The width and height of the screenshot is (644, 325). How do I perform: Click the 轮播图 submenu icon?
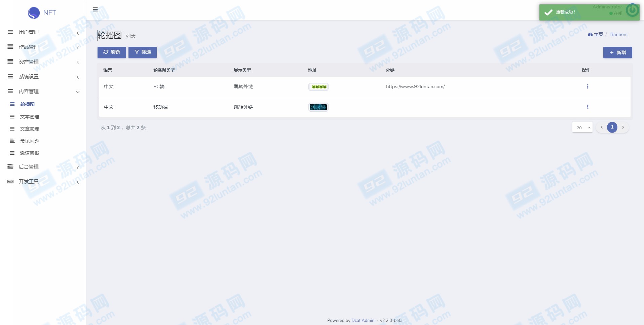pyautogui.click(x=12, y=104)
